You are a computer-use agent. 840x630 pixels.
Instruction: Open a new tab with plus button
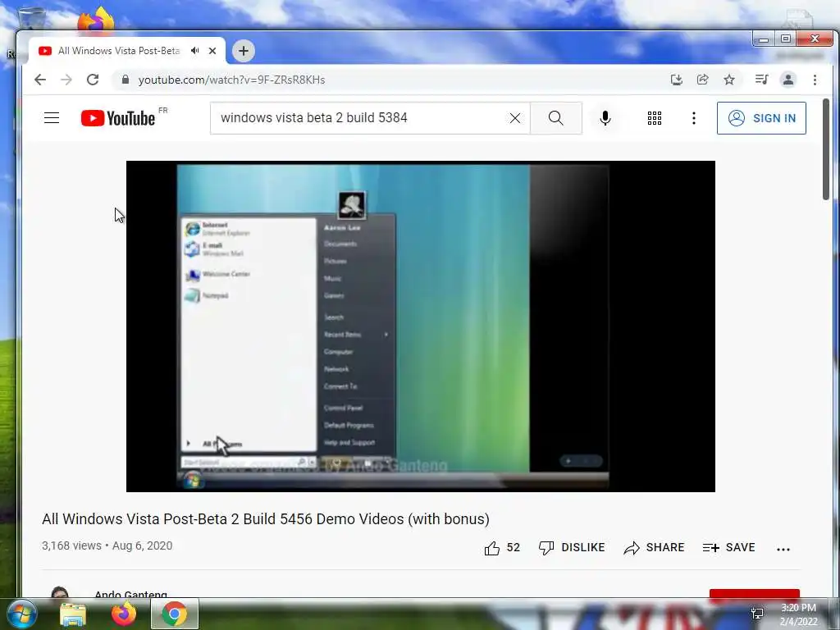pos(243,51)
